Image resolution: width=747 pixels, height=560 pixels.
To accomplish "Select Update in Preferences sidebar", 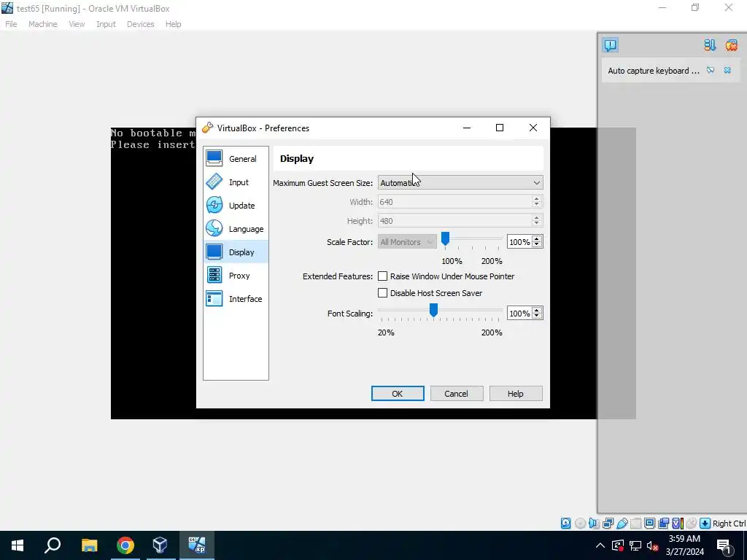I will coord(236,205).
